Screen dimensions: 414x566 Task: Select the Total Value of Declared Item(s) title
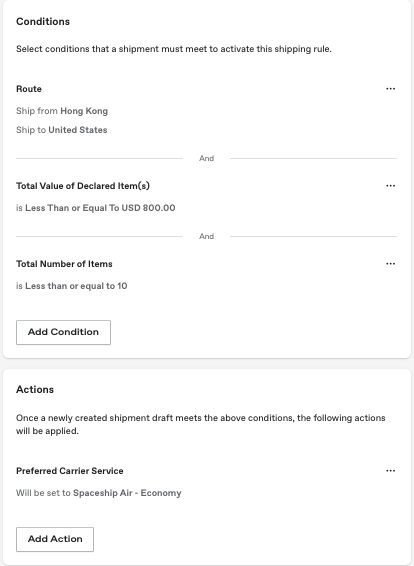click(83, 186)
